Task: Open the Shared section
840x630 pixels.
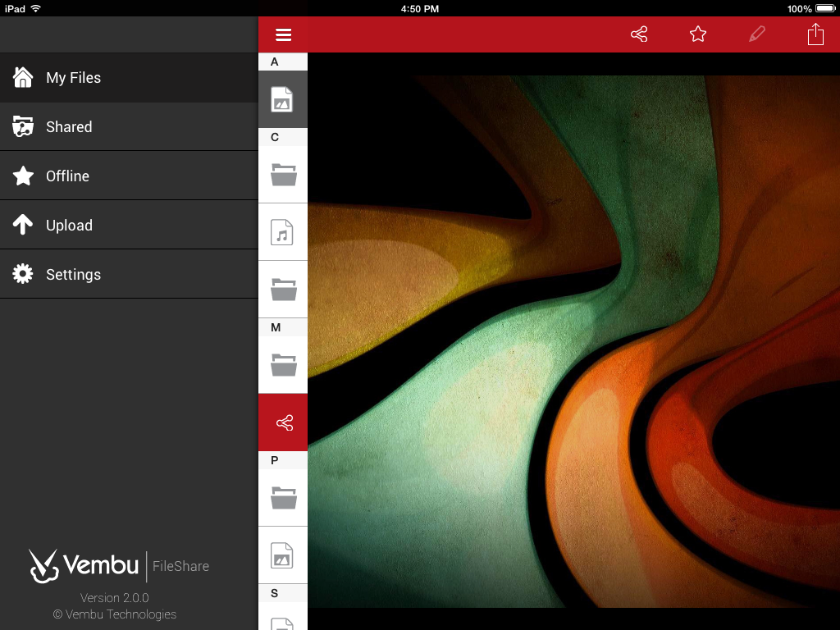Action: (129, 127)
